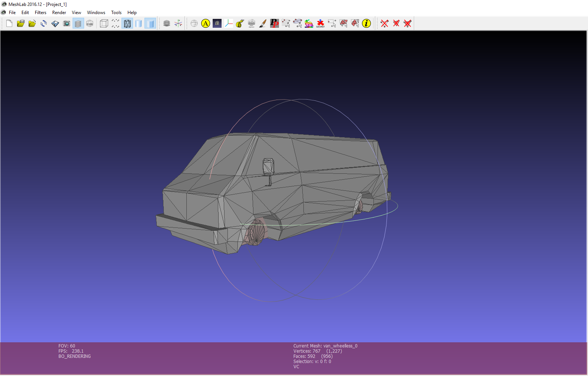Select the Z-painting brush tool
Screen dimensions: 588x376
[x=263, y=24]
